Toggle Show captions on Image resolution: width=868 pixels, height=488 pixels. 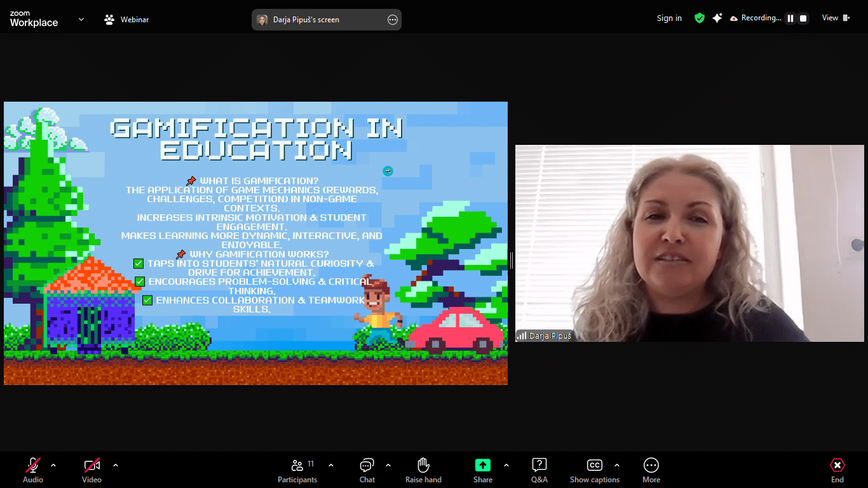pyautogui.click(x=594, y=470)
